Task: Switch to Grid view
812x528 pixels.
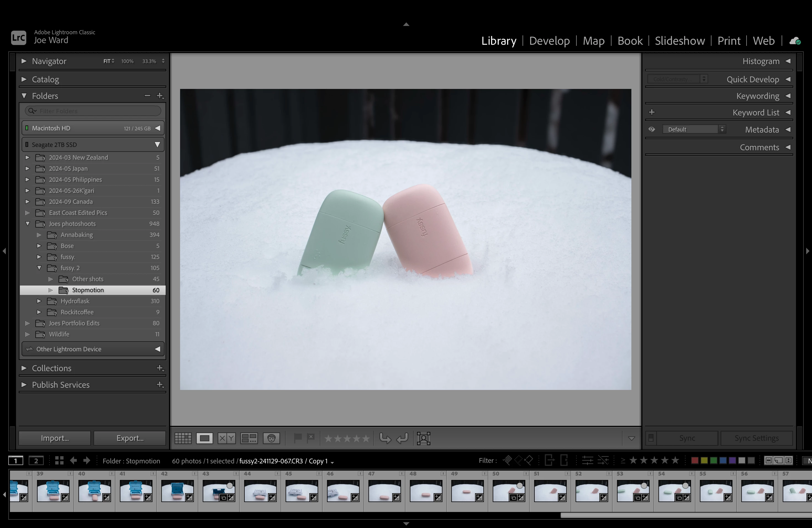Action: 183,438
